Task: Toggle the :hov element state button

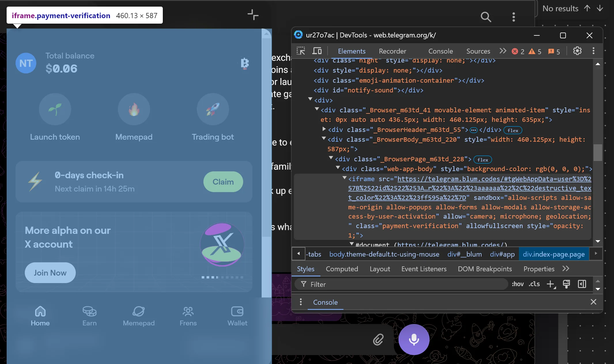Action: click(517, 284)
